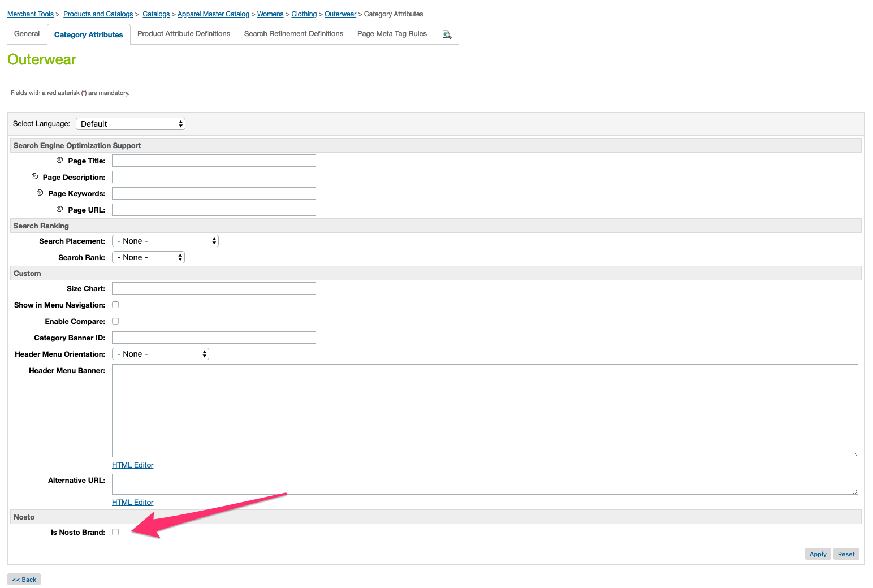Click the icon beside the Page Description label
The height and width of the screenshot is (588, 873).
pyautogui.click(x=35, y=176)
